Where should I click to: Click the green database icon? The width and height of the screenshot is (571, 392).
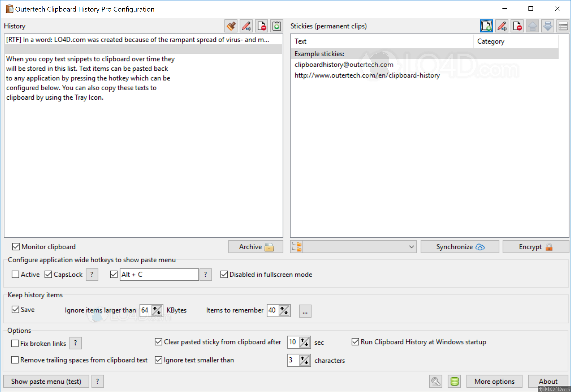click(454, 381)
